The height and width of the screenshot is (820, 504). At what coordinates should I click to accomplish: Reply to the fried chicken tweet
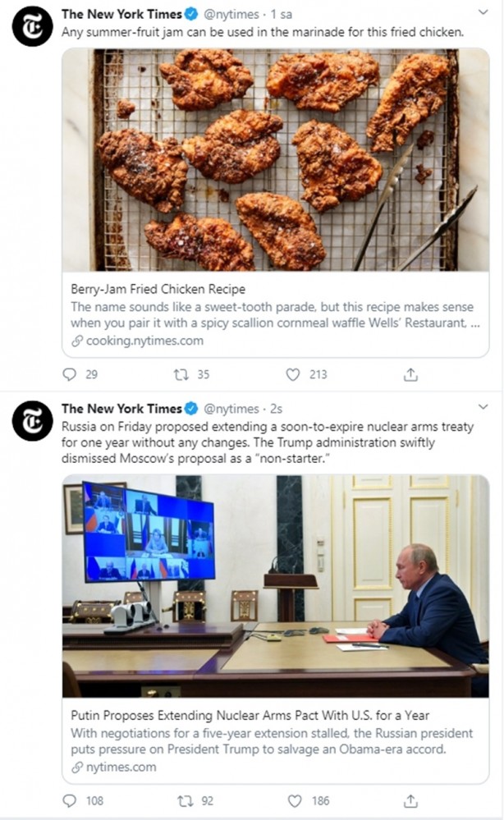[70, 374]
